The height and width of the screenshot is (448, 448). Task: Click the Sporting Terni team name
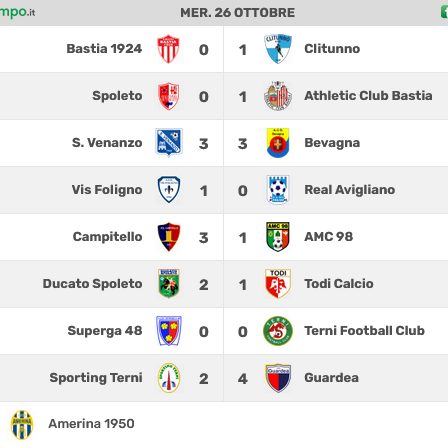tap(96, 378)
